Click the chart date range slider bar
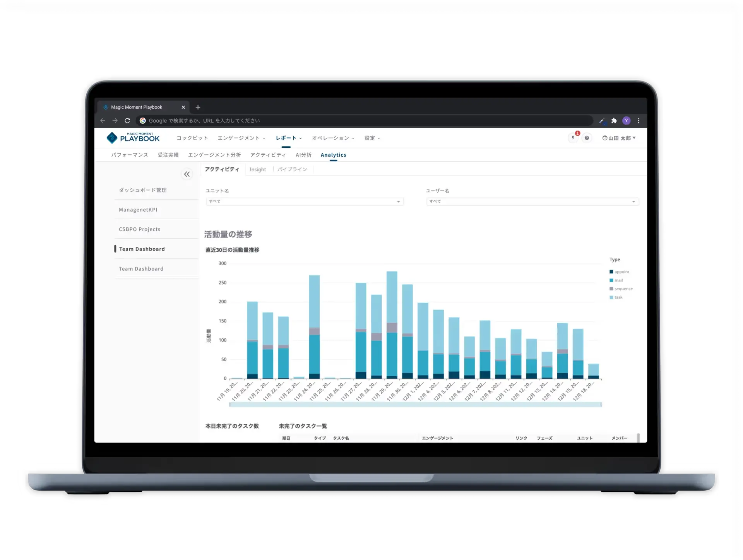The image size is (743, 560). pyautogui.click(x=415, y=405)
